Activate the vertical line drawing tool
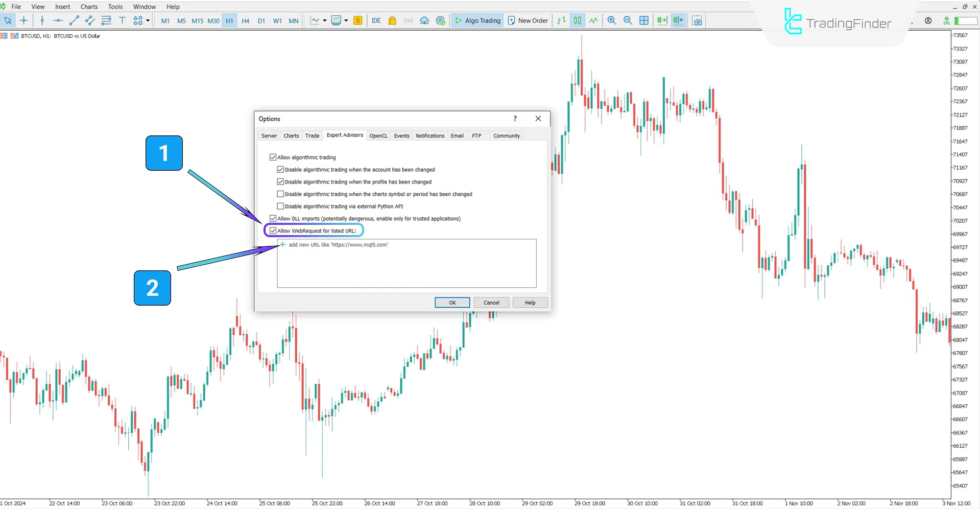980x509 pixels. (x=42, y=20)
